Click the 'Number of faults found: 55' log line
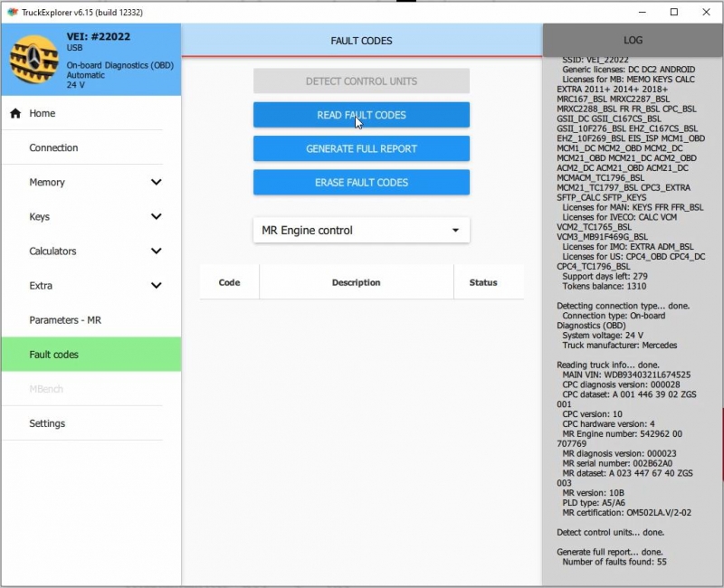This screenshot has width=724, height=588. (x=614, y=562)
